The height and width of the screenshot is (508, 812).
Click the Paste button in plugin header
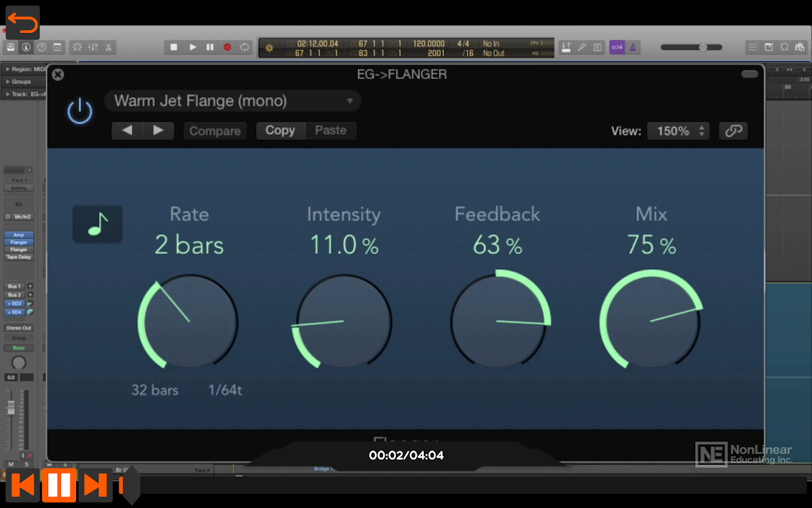(x=331, y=130)
